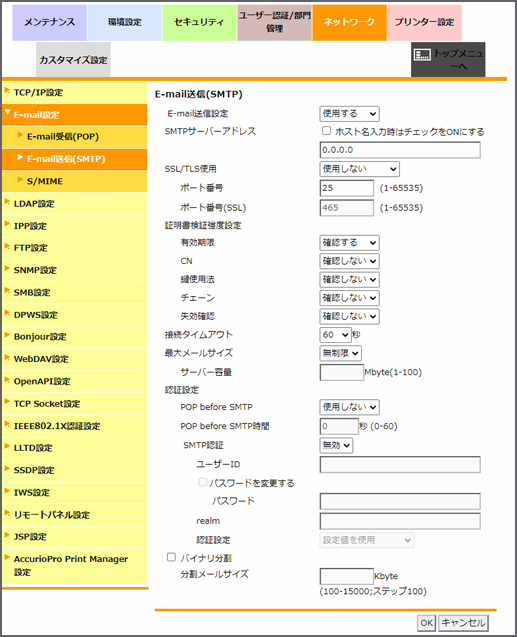Open the 最大メールサイズ dropdown
517x637 pixels.
tap(340, 353)
